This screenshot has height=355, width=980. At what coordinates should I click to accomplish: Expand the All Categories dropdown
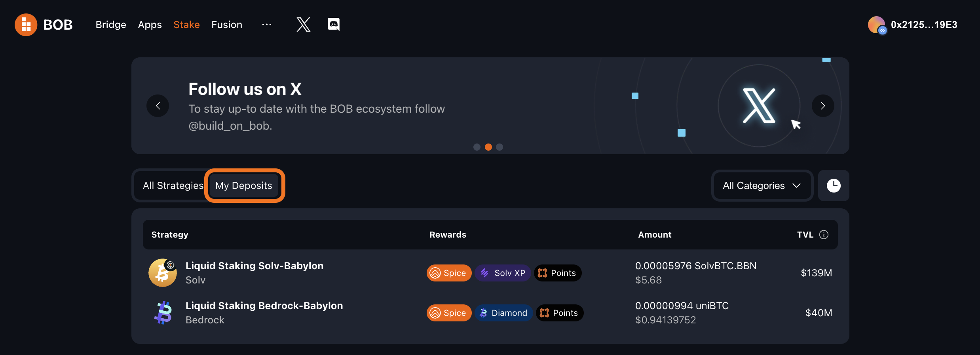tap(762, 185)
